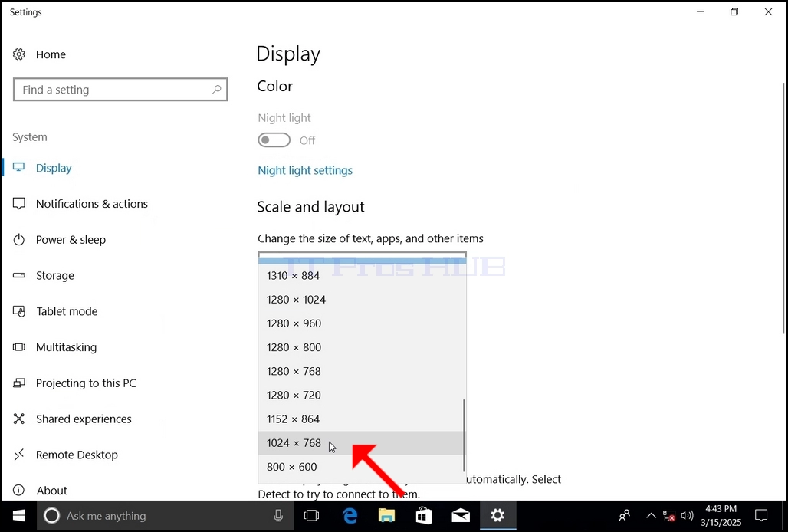Open Home settings via gear icon
Viewport: 788px width, 532px height.
tap(18, 54)
